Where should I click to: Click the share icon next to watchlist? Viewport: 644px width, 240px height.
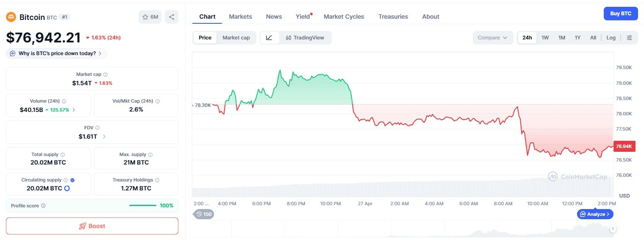(x=172, y=17)
